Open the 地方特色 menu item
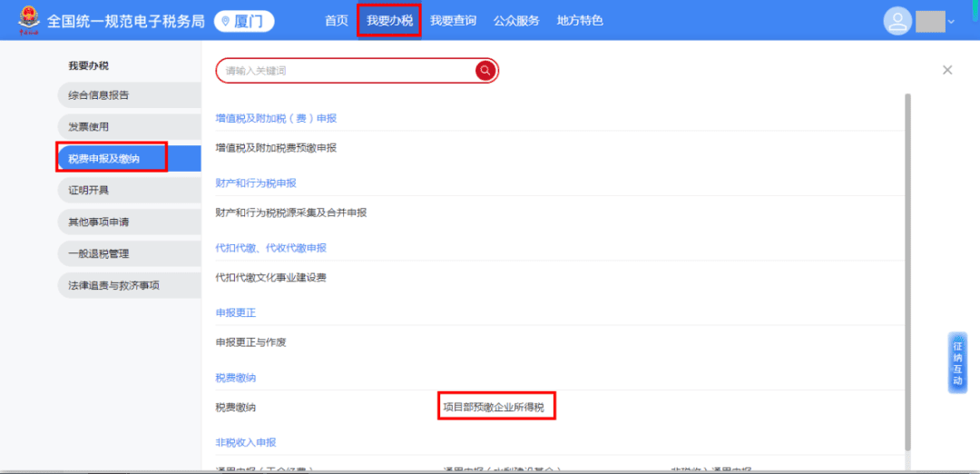 tap(580, 21)
